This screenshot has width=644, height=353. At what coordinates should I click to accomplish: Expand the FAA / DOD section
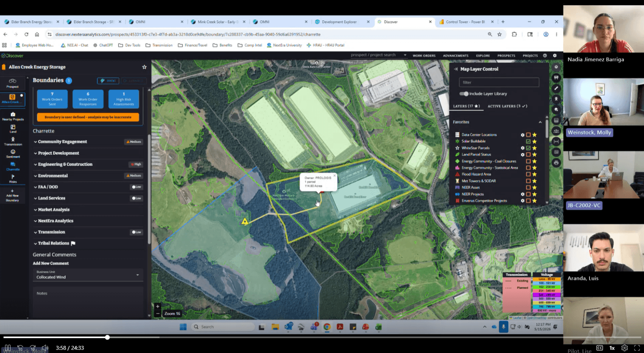88,187
